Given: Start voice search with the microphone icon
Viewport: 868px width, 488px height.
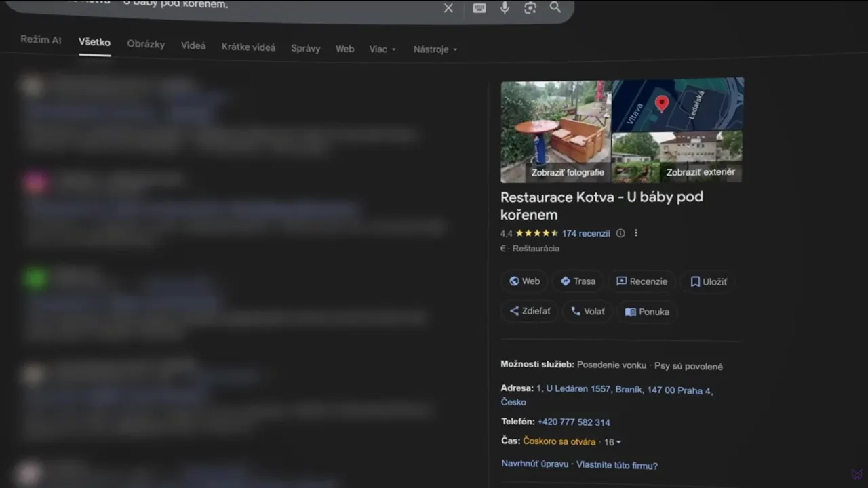Looking at the screenshot, I should click(505, 7).
